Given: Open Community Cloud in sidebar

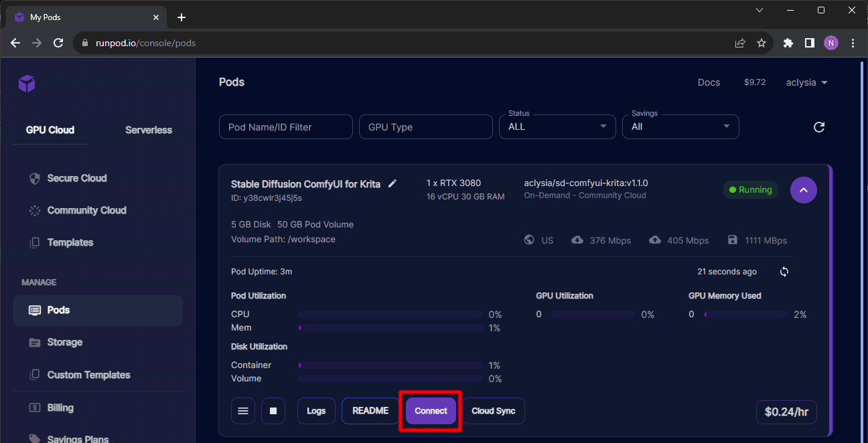Looking at the screenshot, I should (86, 210).
